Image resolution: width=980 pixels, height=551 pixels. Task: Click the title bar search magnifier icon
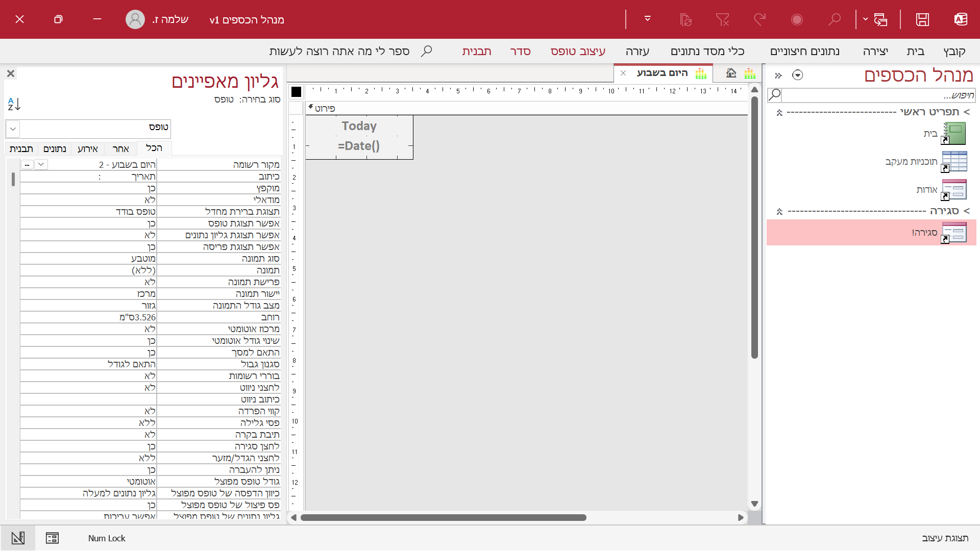click(x=834, y=19)
